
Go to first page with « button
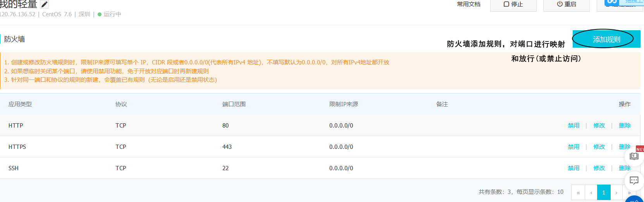578,192
